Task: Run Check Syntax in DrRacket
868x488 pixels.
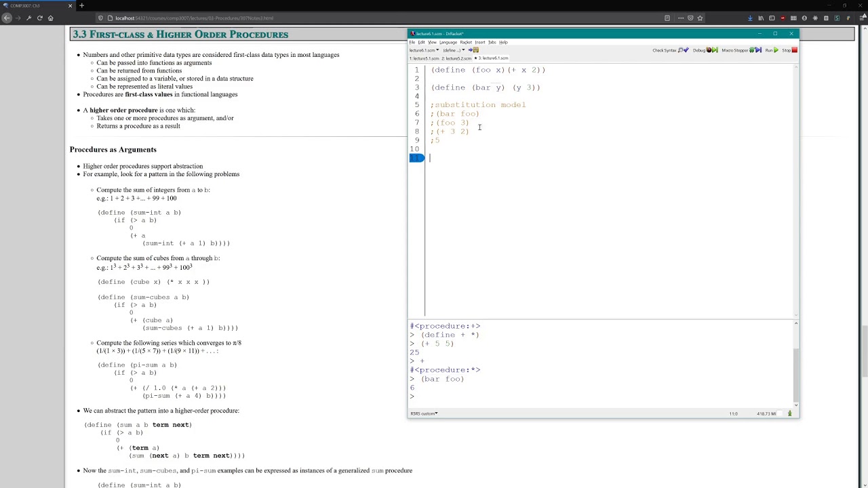Action: [x=670, y=50]
